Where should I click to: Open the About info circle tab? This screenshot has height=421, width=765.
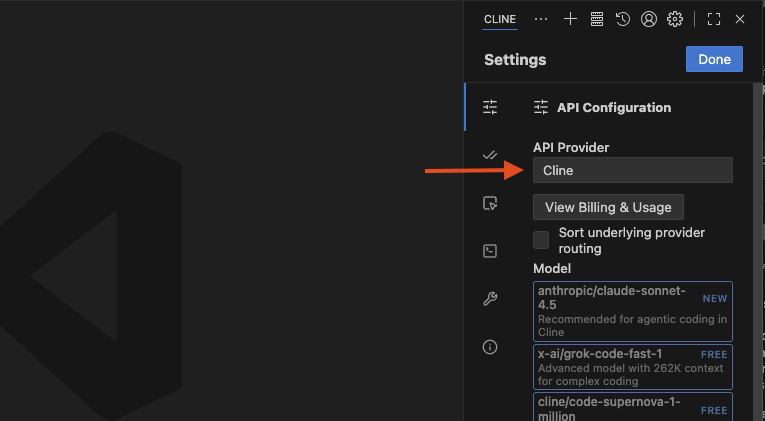pos(490,347)
